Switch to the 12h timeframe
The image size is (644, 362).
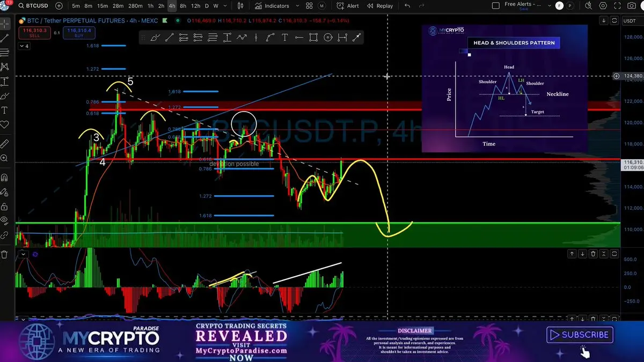[196, 6]
